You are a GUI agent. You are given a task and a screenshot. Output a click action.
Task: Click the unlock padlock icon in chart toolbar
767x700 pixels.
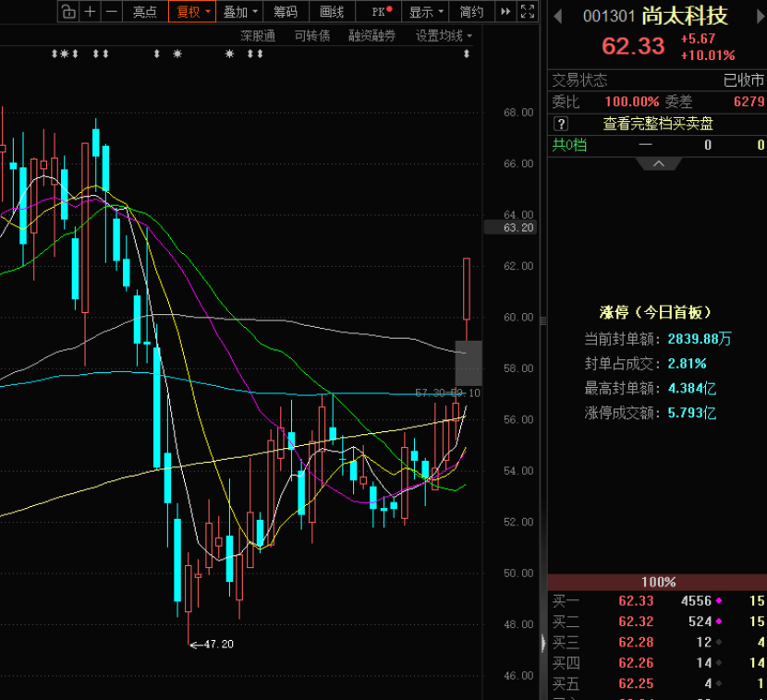click(x=68, y=12)
